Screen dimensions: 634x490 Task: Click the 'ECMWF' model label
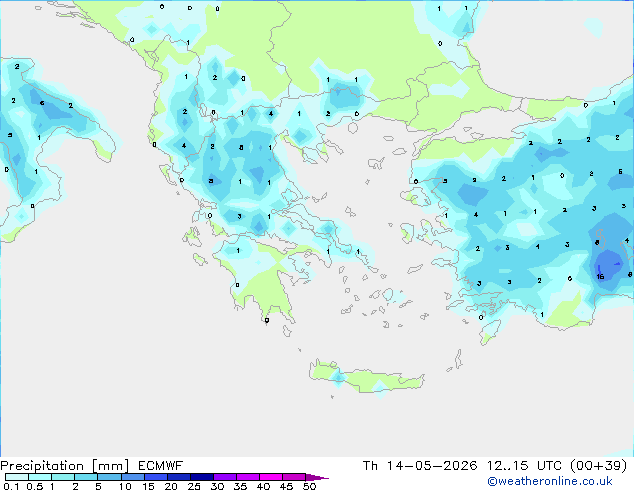click(161, 466)
